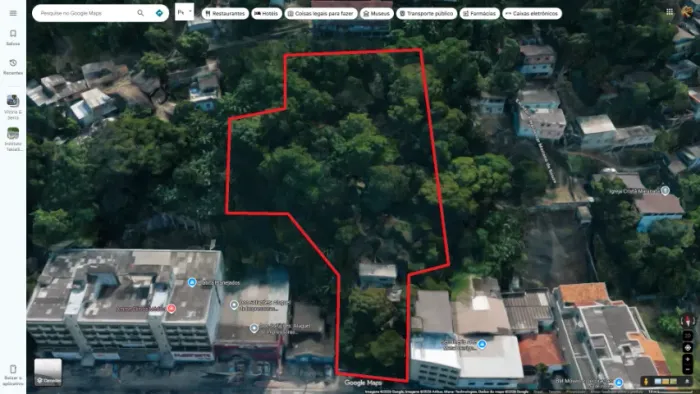Click the red pin of the large building
700x394 pixels.
pyautogui.click(x=171, y=308)
